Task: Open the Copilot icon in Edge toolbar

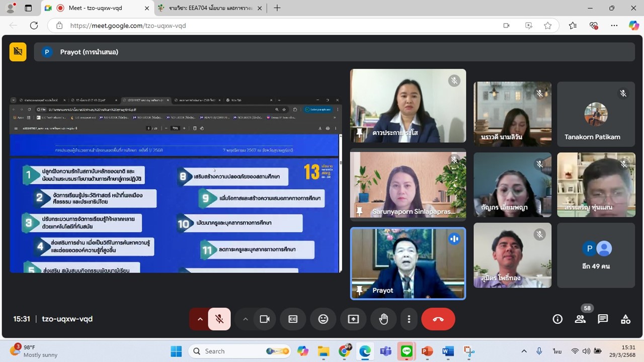Action: [x=633, y=26]
